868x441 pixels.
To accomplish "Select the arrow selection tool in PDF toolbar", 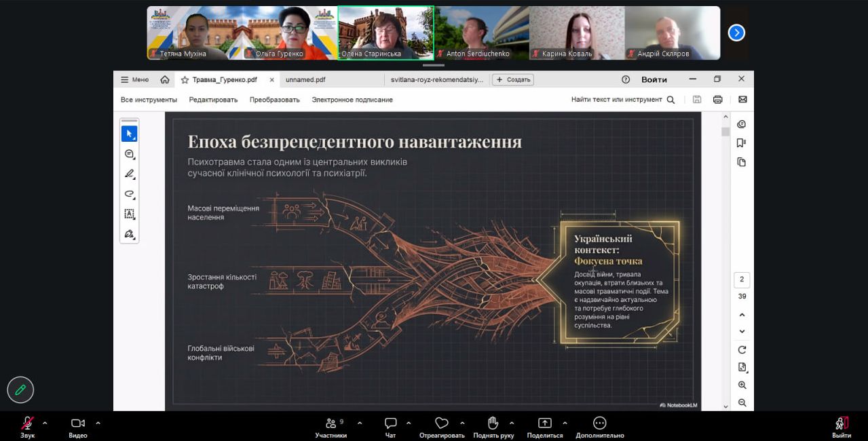I will 129,134.
